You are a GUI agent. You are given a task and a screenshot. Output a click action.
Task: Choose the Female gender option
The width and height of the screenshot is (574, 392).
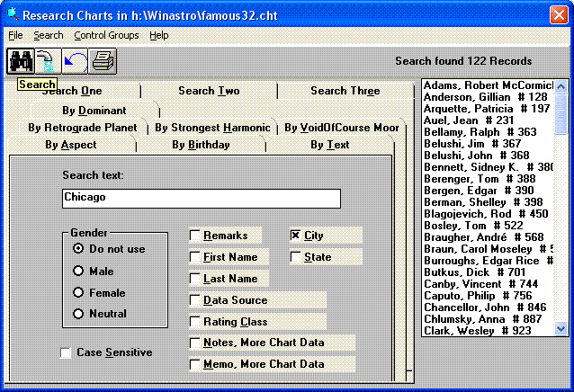click(78, 292)
